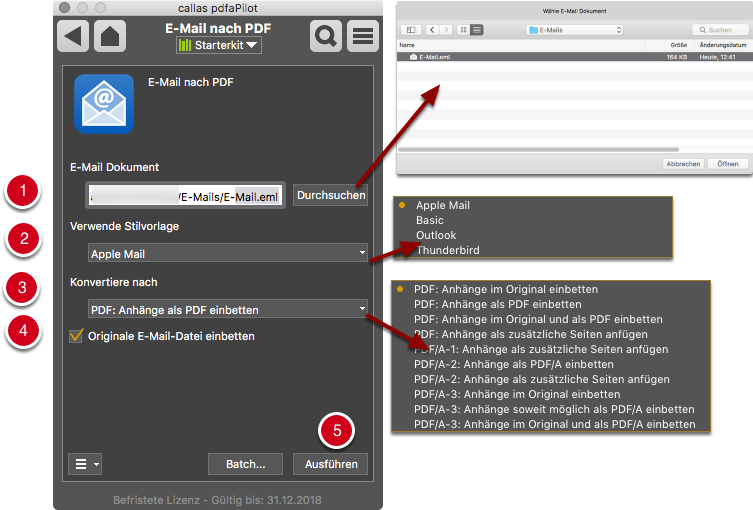The image size is (753, 510).
Task: Open the list options menu beside the Batch button
Action: [85, 464]
